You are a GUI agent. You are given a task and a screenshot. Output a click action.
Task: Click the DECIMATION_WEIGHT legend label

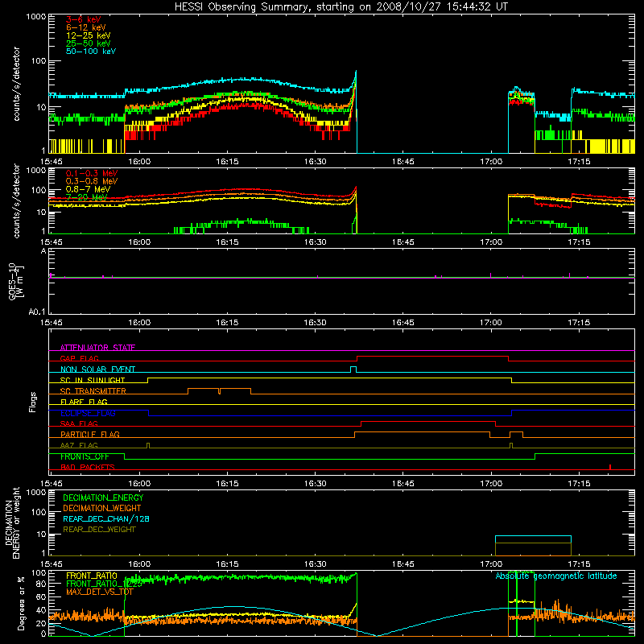102,508
